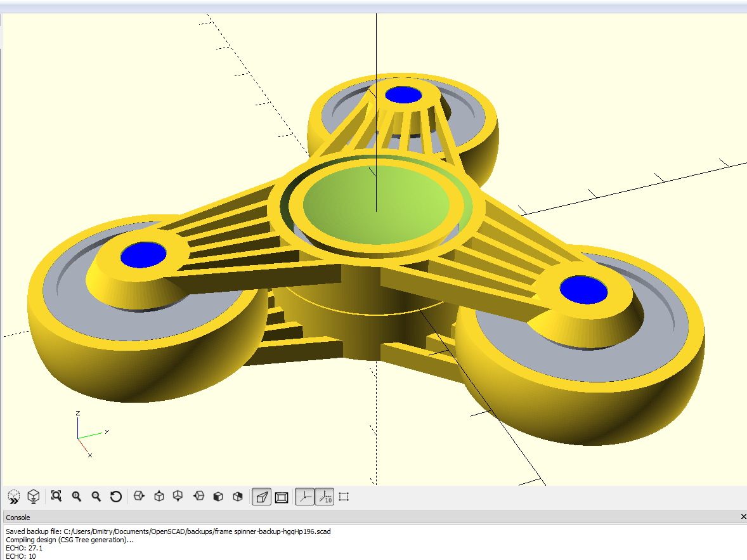Switch to the Top view cube icon
The height and width of the screenshot is (560, 747).
(x=159, y=497)
